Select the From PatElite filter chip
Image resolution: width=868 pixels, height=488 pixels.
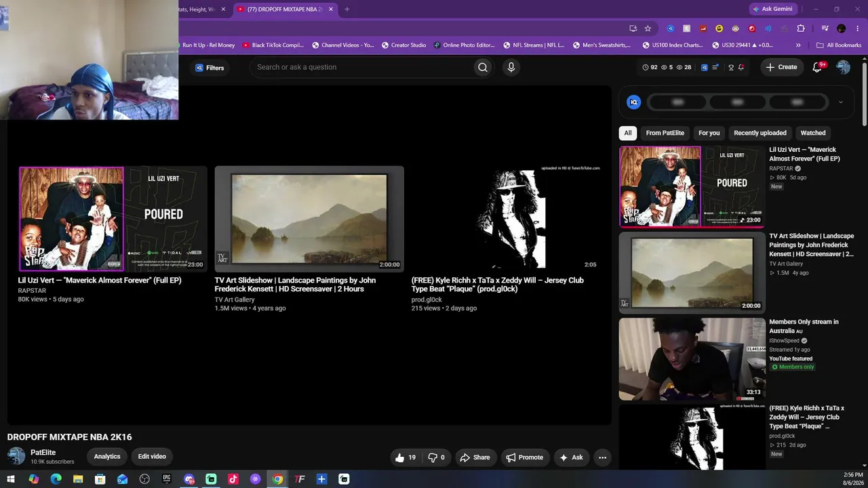tap(665, 133)
